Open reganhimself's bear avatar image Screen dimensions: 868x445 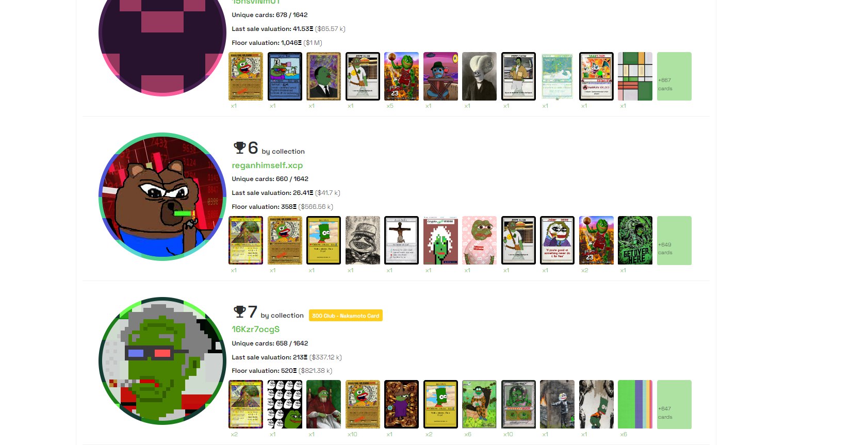(x=162, y=196)
